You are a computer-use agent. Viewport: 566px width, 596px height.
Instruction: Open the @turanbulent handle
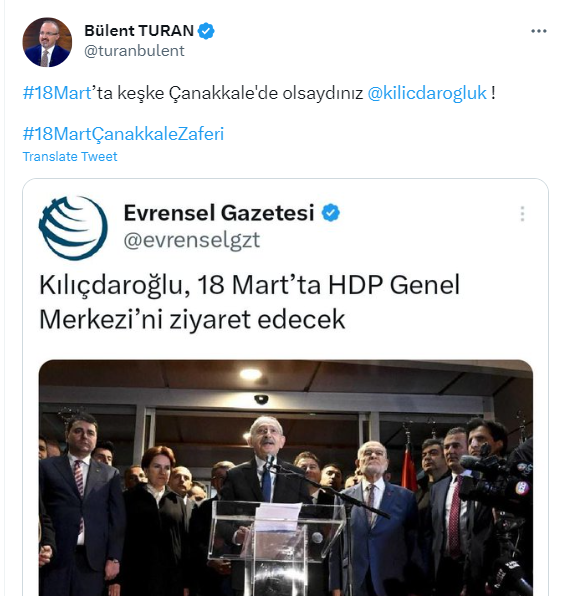coord(134,51)
